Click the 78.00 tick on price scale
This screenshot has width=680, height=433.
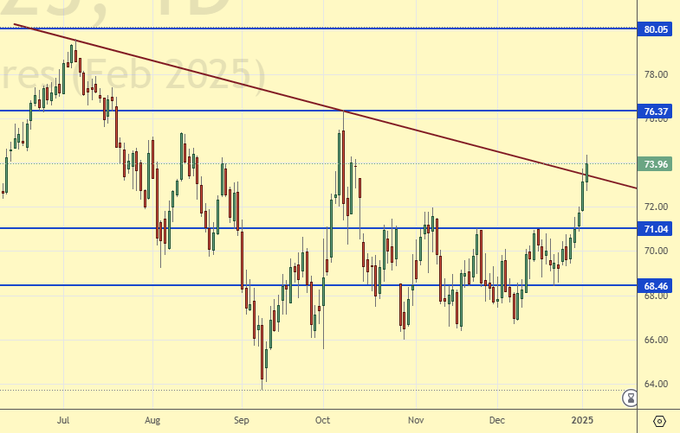coord(656,75)
